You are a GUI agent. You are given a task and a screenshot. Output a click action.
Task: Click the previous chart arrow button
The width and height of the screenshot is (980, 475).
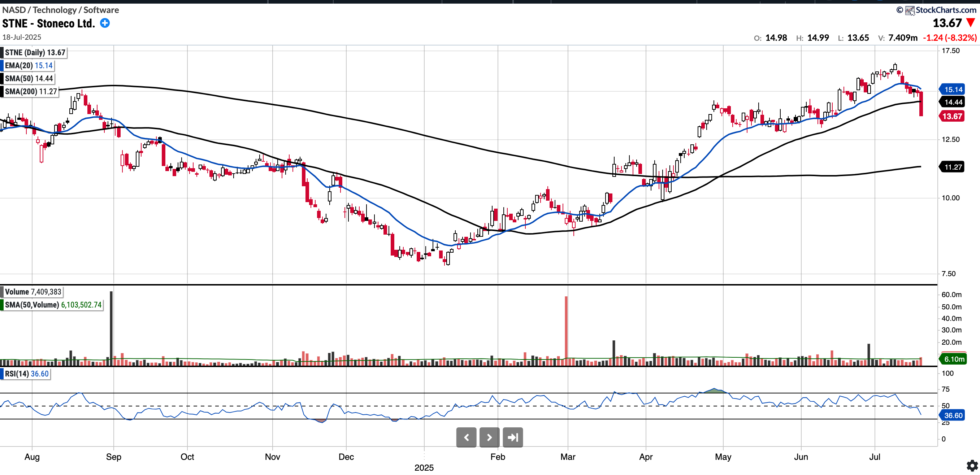coord(466,437)
